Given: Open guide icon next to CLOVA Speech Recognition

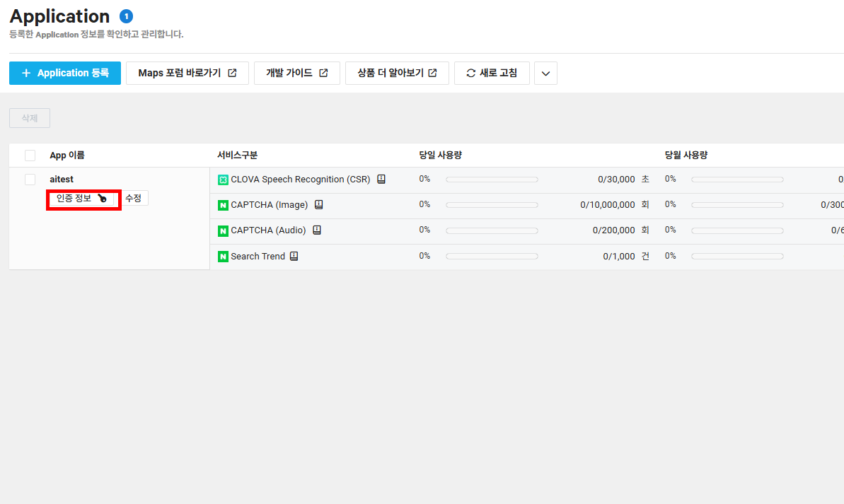Looking at the screenshot, I should tap(381, 179).
